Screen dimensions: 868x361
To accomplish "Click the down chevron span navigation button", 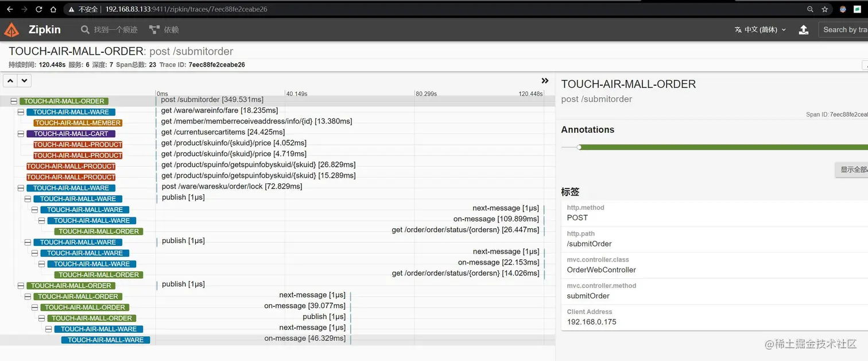I will click(24, 80).
